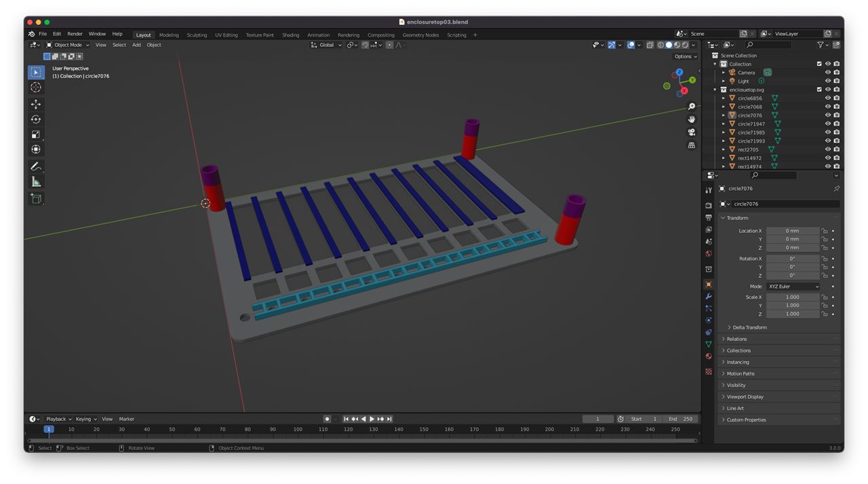Click the viewport zoom magnifier gizmo
This screenshot has height=484, width=868.
(x=692, y=107)
